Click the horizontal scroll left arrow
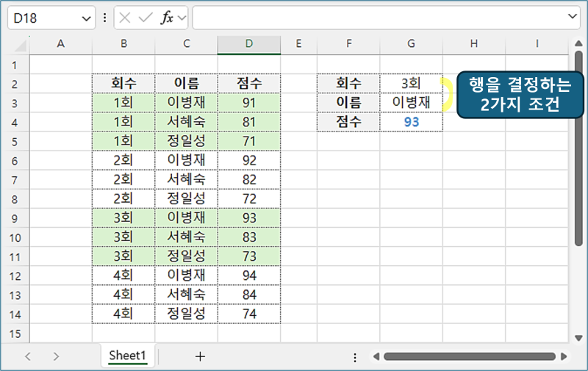Viewport: 588px width, 371px height. coord(374,357)
